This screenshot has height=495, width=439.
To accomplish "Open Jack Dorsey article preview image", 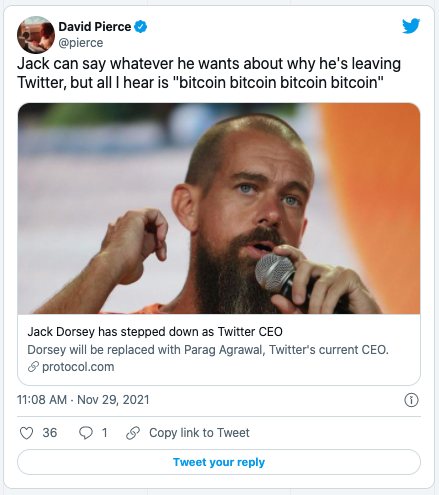I will pyautogui.click(x=219, y=209).
